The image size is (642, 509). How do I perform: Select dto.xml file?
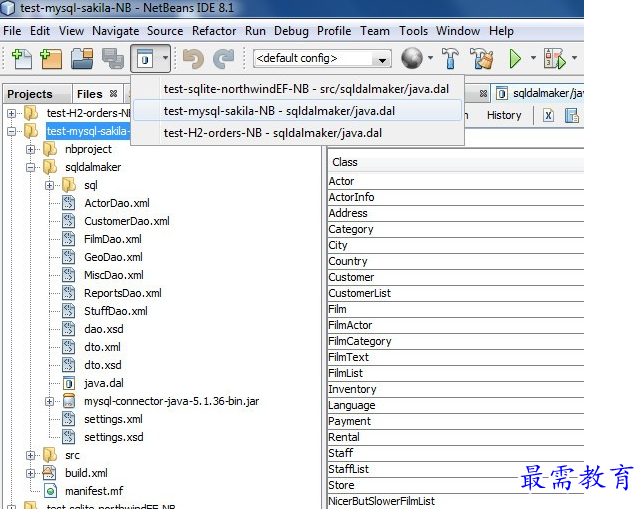click(x=102, y=347)
